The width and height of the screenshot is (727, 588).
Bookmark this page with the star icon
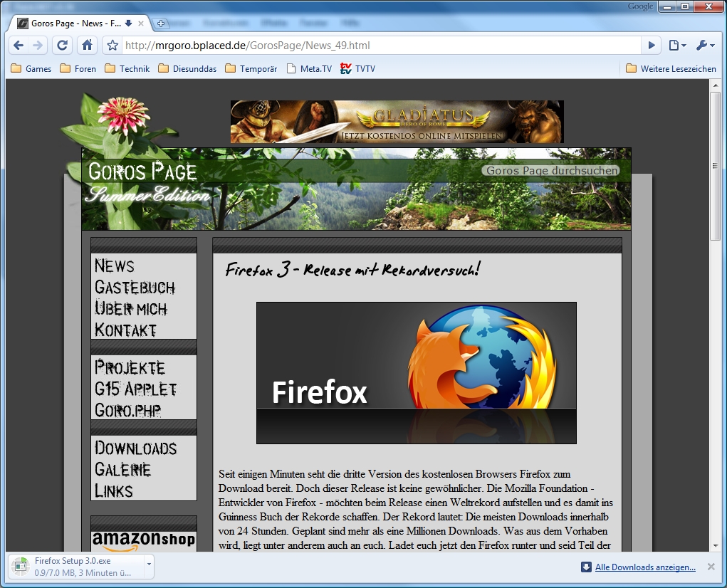(113, 46)
